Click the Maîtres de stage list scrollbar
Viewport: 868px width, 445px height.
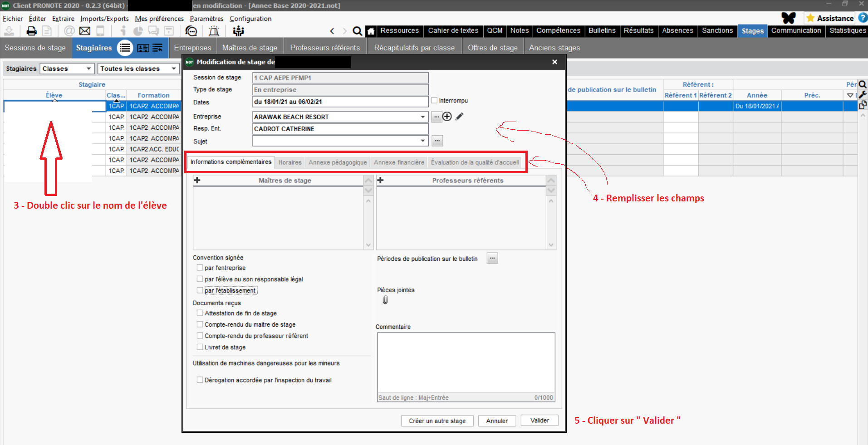(x=368, y=222)
